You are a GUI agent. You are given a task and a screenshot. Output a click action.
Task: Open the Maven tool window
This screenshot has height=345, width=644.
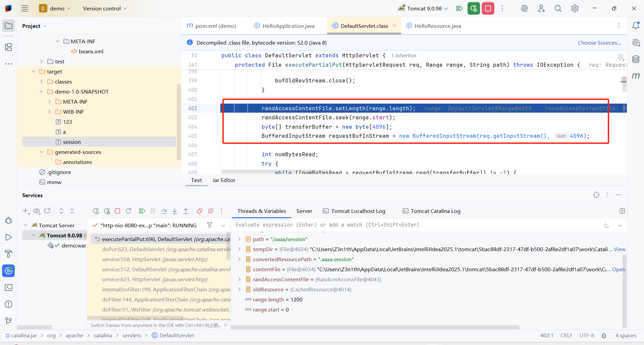coord(636,76)
